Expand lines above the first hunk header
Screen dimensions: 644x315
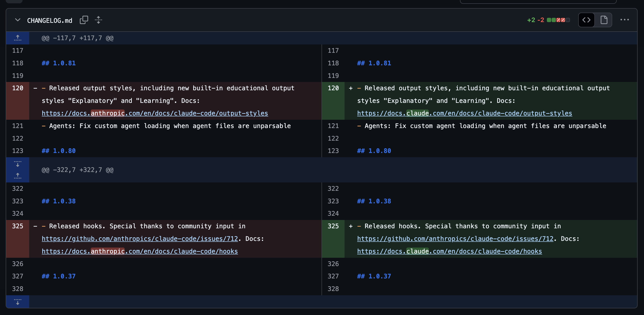point(18,38)
